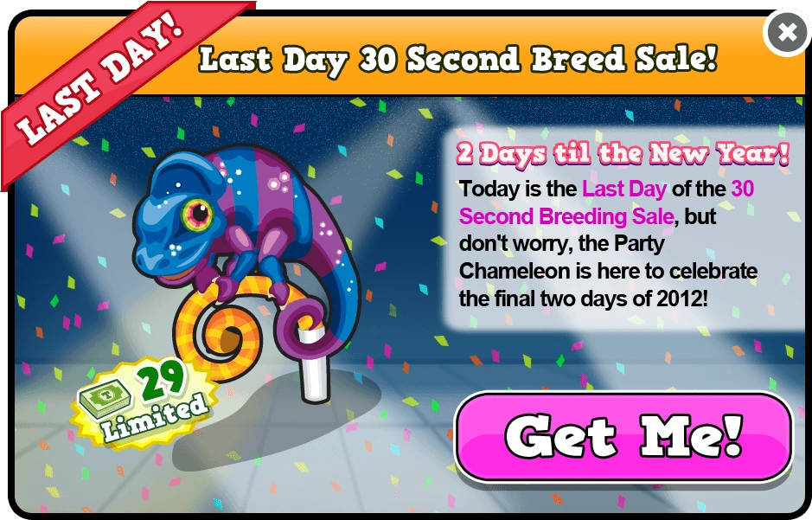Click the pink "Last Day" text
Screen dimensions: 812x520
click(x=624, y=189)
